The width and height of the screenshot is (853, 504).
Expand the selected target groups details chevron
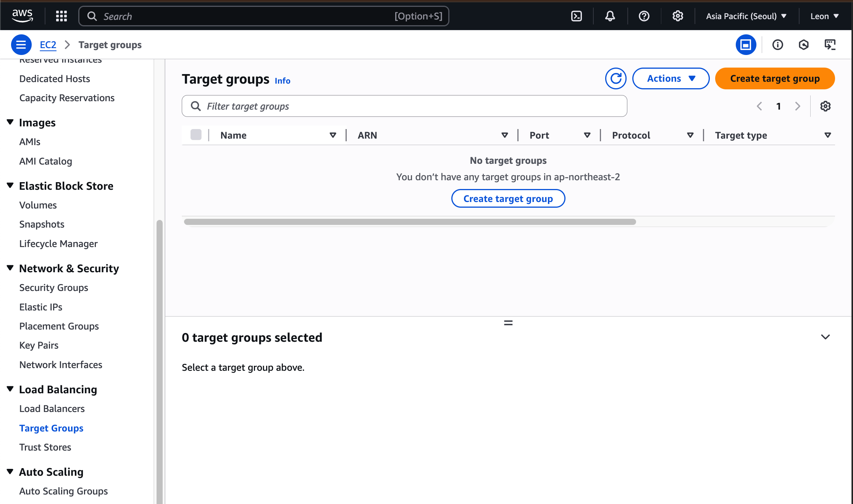click(x=825, y=337)
